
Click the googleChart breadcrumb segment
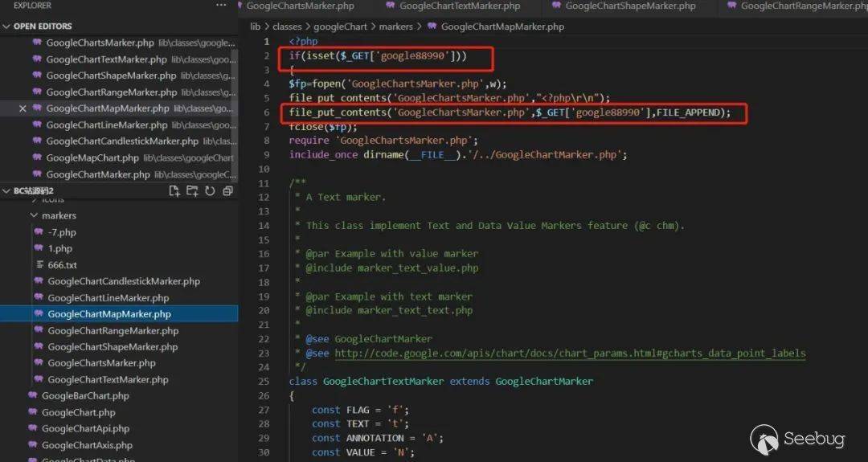(x=340, y=27)
